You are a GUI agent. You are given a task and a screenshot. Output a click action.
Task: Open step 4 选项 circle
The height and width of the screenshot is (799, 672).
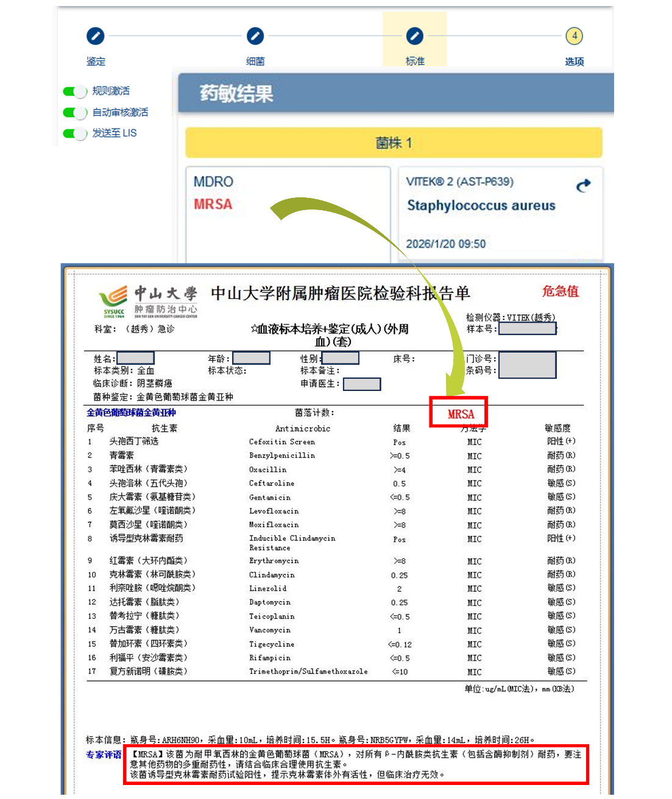[574, 36]
